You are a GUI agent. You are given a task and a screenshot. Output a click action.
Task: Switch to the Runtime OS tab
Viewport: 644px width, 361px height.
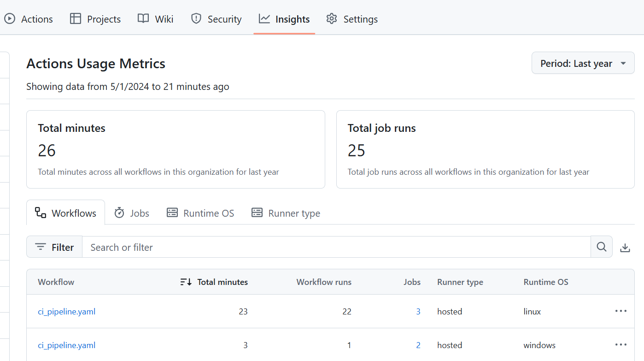coord(200,213)
